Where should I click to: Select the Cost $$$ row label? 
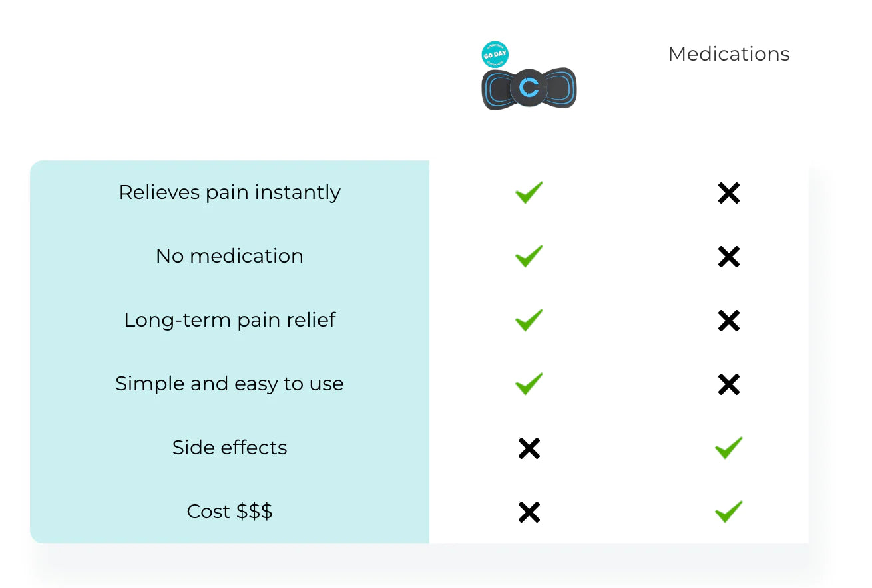point(230,512)
